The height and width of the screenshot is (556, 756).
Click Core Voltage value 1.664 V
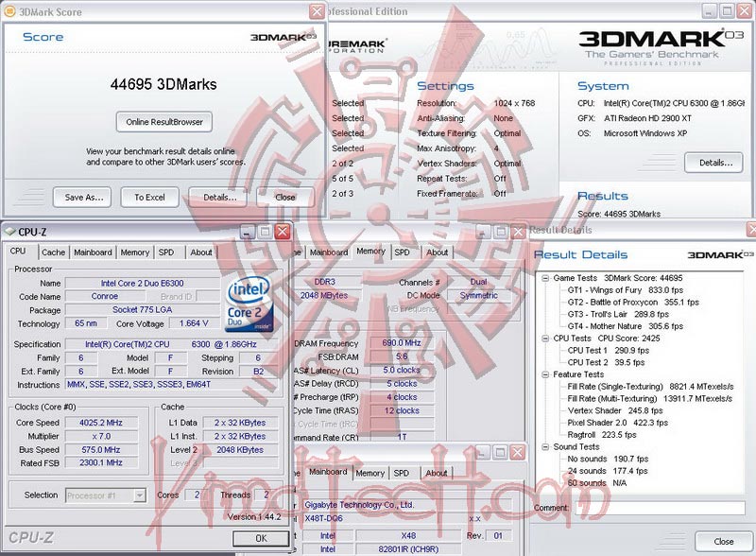(x=194, y=323)
